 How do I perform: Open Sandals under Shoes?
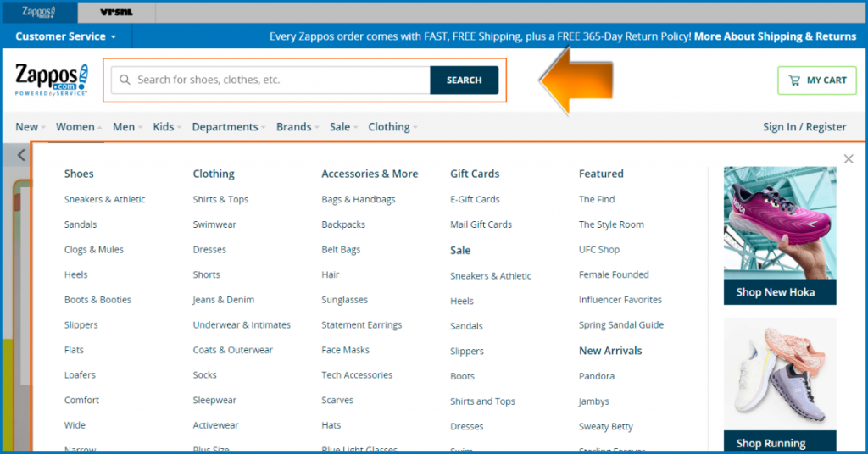(x=81, y=224)
